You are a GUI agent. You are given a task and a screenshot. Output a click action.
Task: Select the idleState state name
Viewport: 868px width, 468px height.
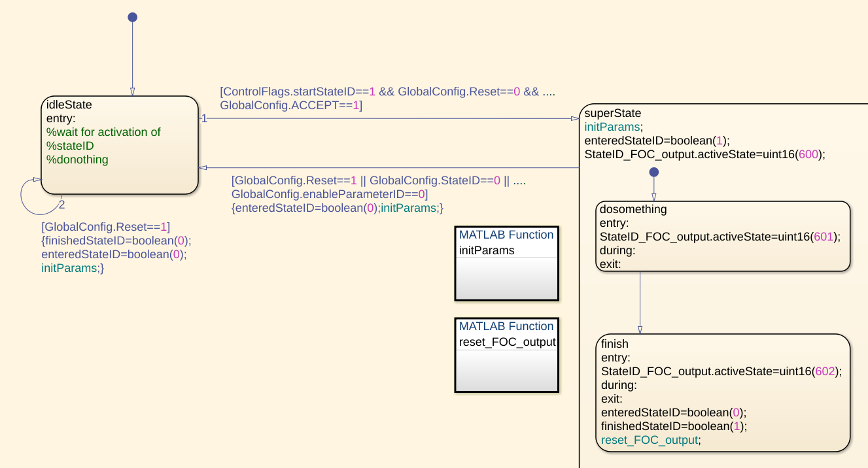point(69,105)
